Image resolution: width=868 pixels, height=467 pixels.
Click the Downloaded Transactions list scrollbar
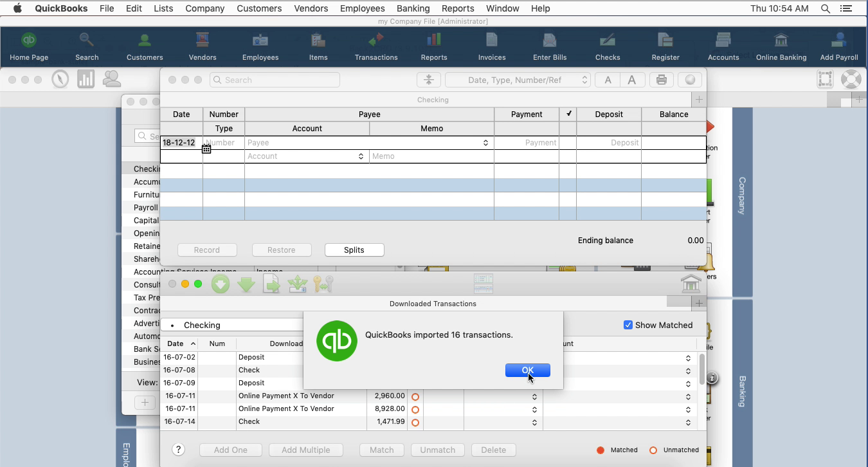tap(702, 369)
